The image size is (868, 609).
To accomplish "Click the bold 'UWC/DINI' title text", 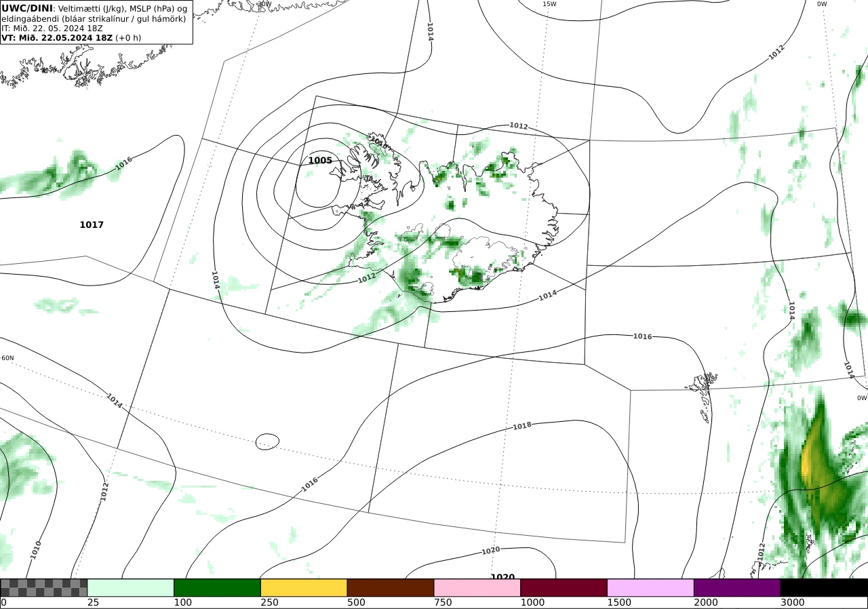I will click(x=26, y=8).
